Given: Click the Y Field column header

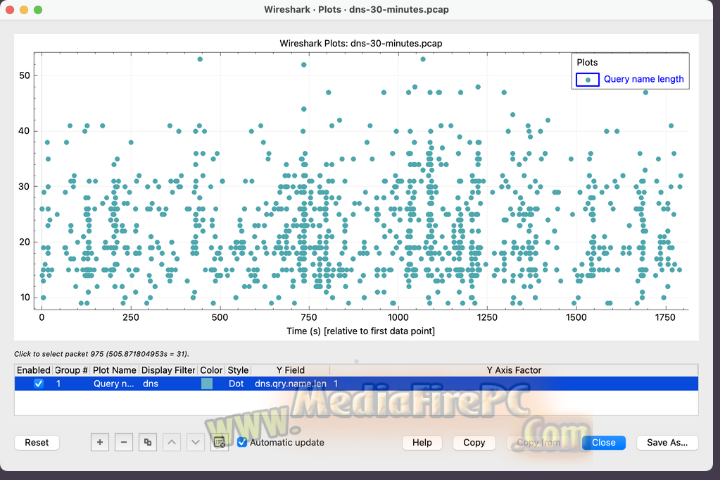Looking at the screenshot, I should [x=290, y=370].
